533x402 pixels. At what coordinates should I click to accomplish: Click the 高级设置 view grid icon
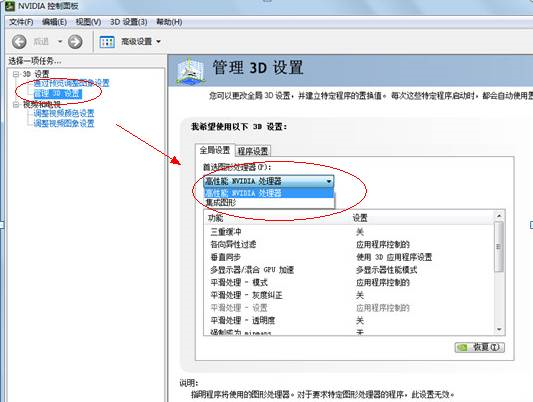click(107, 42)
